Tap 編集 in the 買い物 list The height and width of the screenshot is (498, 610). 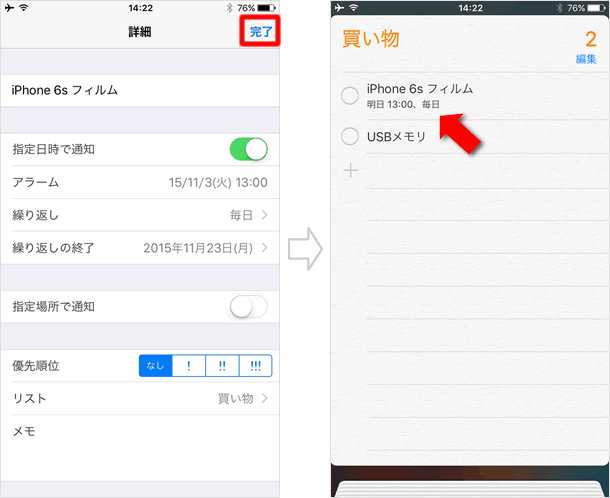(586, 59)
